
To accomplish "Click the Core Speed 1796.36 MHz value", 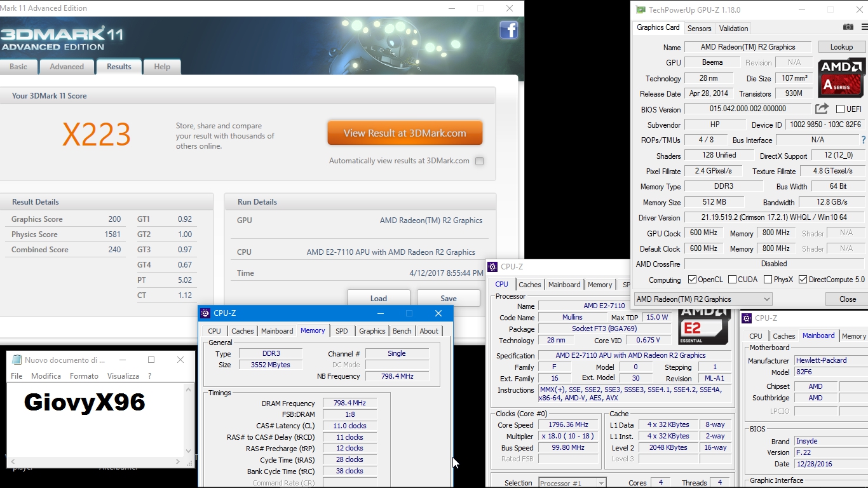I will click(569, 424).
